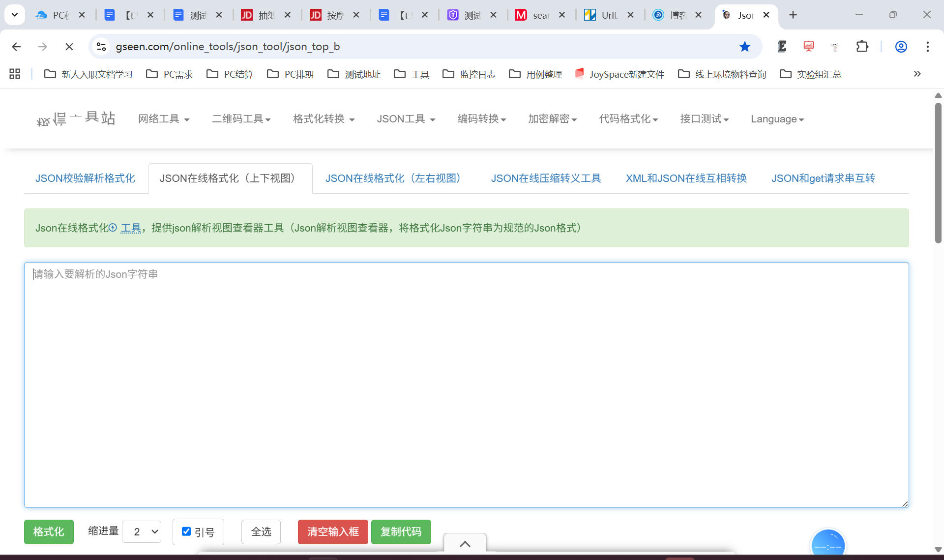Click the red 清空输入框 button
944x560 pixels.
click(x=333, y=532)
